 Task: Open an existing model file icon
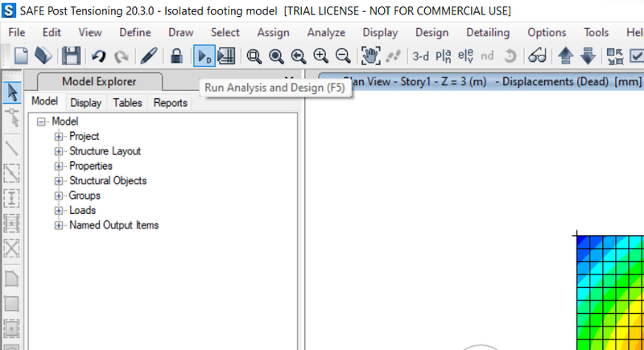(x=43, y=56)
